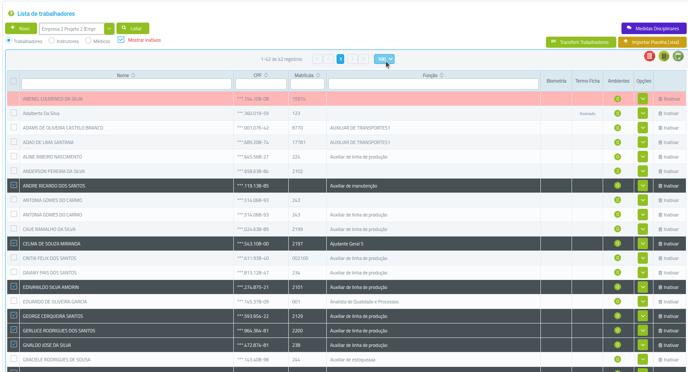
Task: Toggle the select-all checkbox in table header
Action: [x=14, y=81]
